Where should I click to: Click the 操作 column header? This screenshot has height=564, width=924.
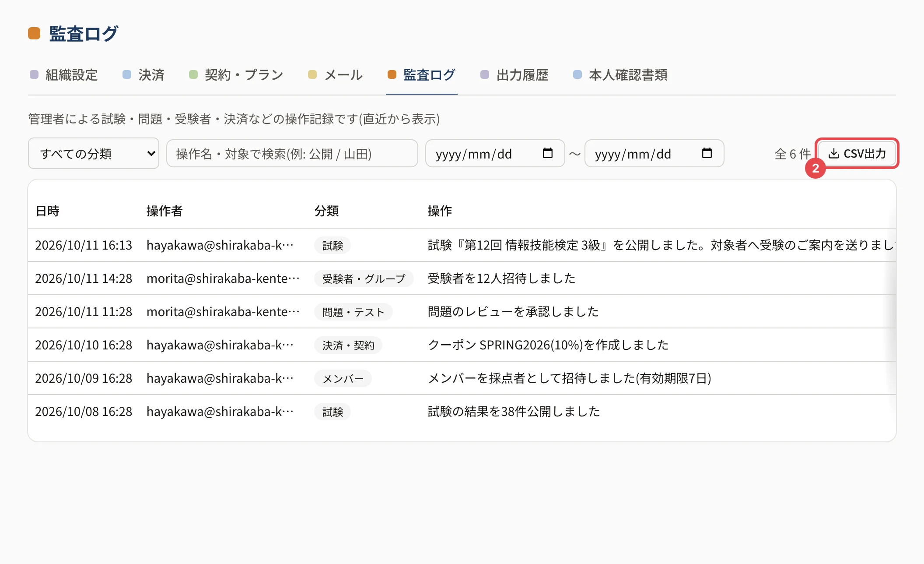click(440, 211)
